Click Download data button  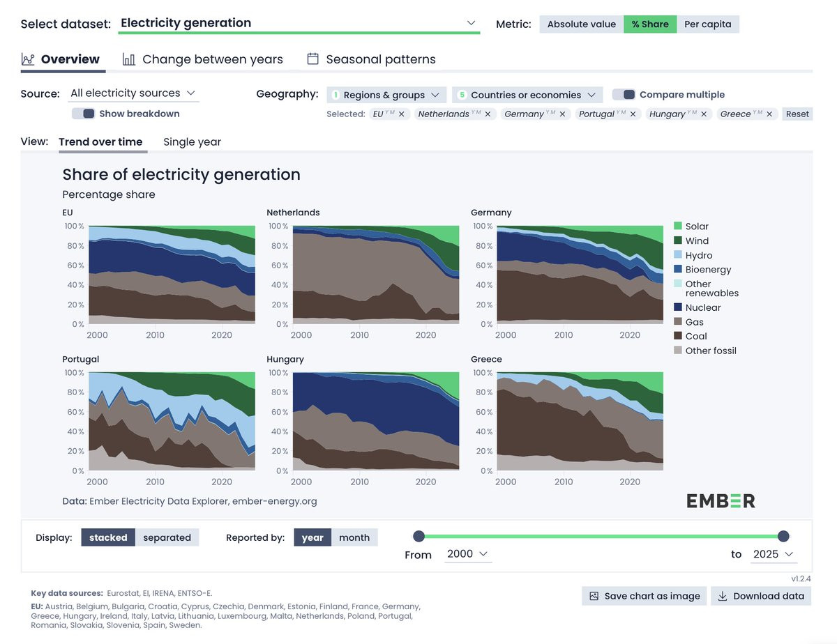coord(761,596)
